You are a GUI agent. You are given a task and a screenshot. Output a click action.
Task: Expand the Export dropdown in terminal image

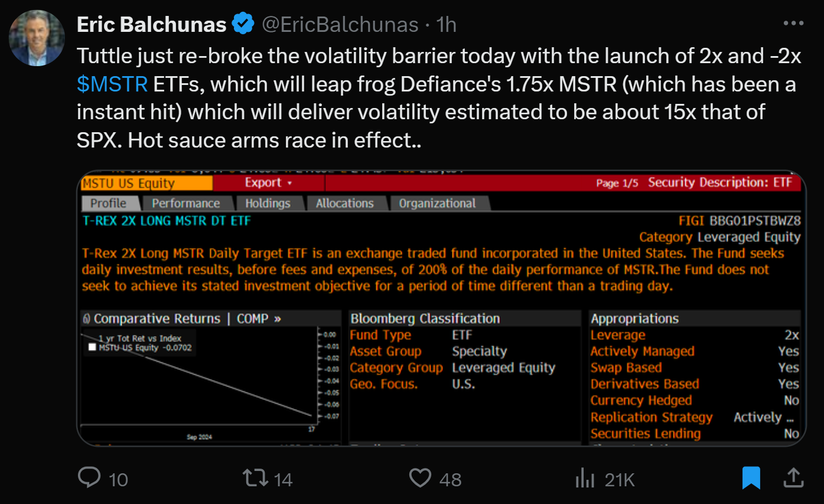268,183
